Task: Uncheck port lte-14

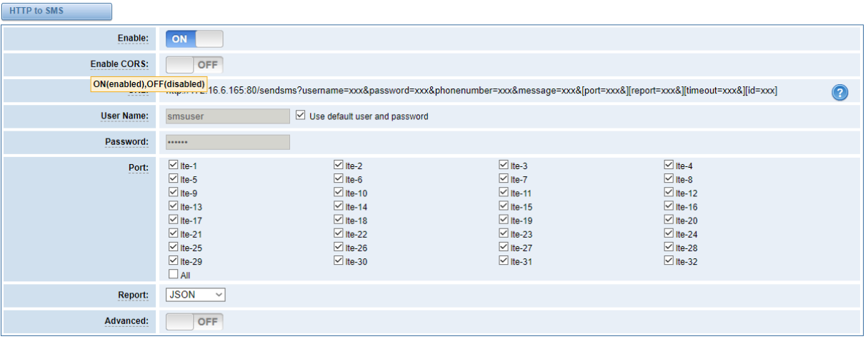Action: tap(339, 206)
